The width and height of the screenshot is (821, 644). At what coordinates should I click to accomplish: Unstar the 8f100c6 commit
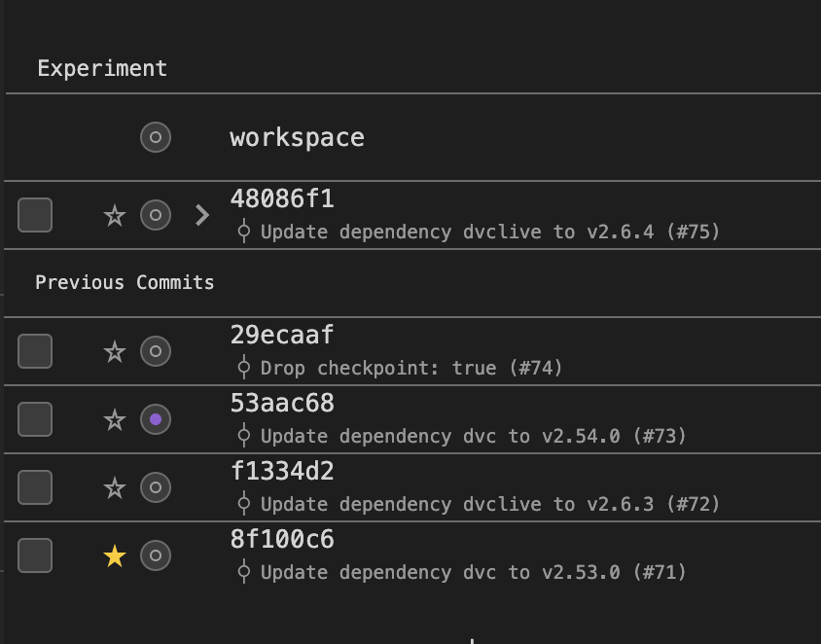coord(115,556)
